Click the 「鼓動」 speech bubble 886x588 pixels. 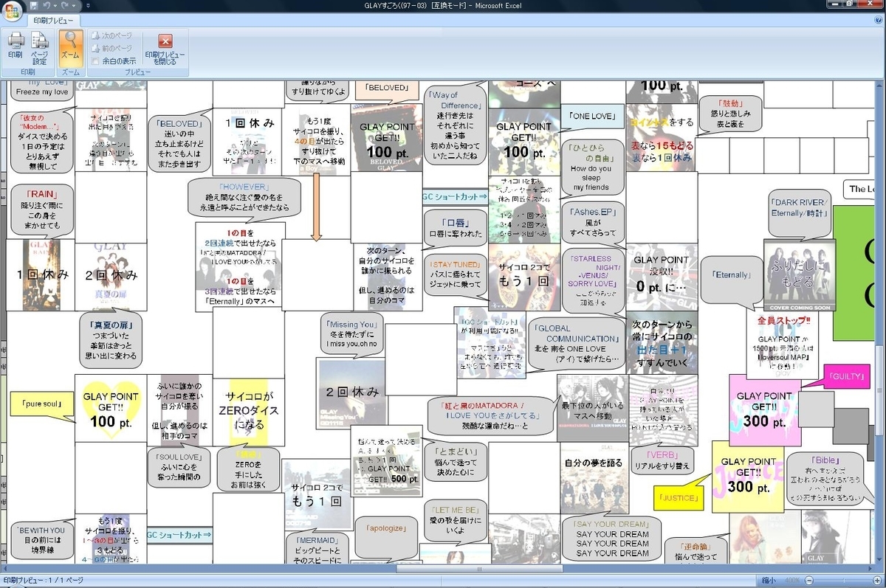point(729,114)
